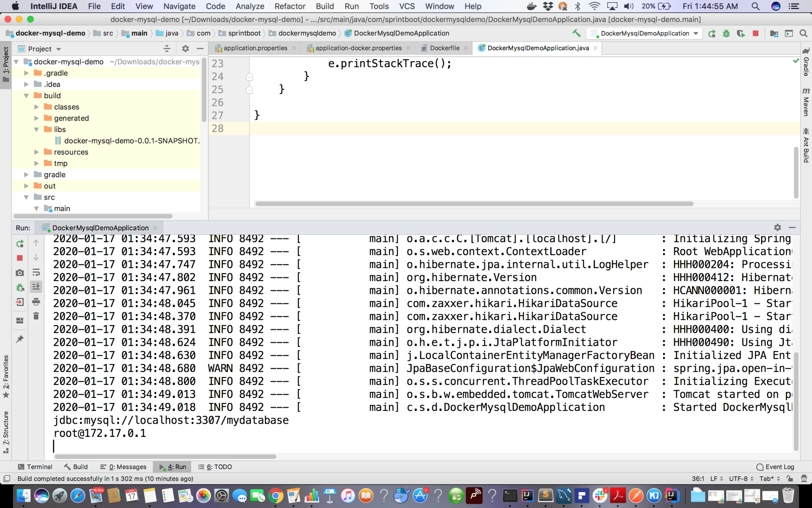This screenshot has width=812, height=508.
Task: Open the Refactor menu
Action: (x=289, y=6)
